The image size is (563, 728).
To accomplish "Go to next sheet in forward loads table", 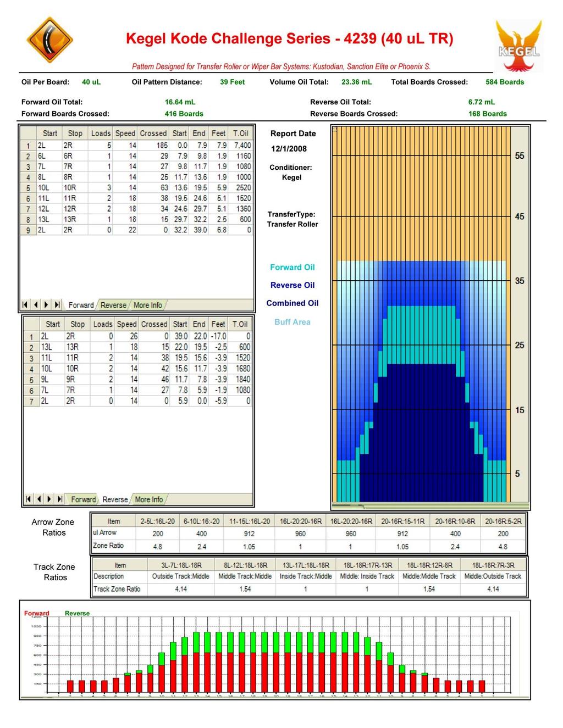I will pyautogui.click(x=46, y=305).
